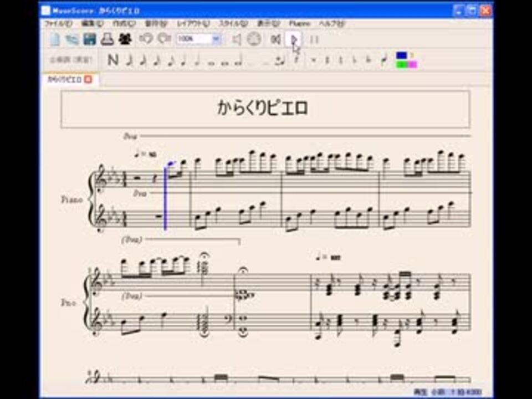
Task: Close the からくりピエロ tab
Action: pyautogui.click(x=88, y=79)
